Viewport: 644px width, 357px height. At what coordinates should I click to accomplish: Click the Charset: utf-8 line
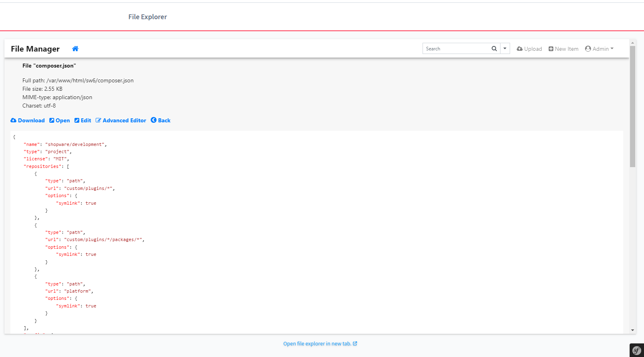(39, 106)
